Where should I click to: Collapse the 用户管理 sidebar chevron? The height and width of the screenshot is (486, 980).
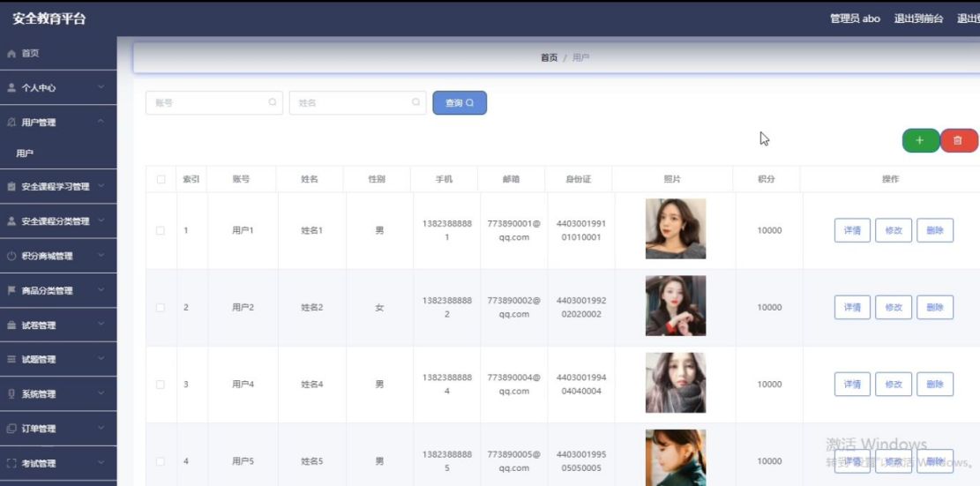click(101, 122)
